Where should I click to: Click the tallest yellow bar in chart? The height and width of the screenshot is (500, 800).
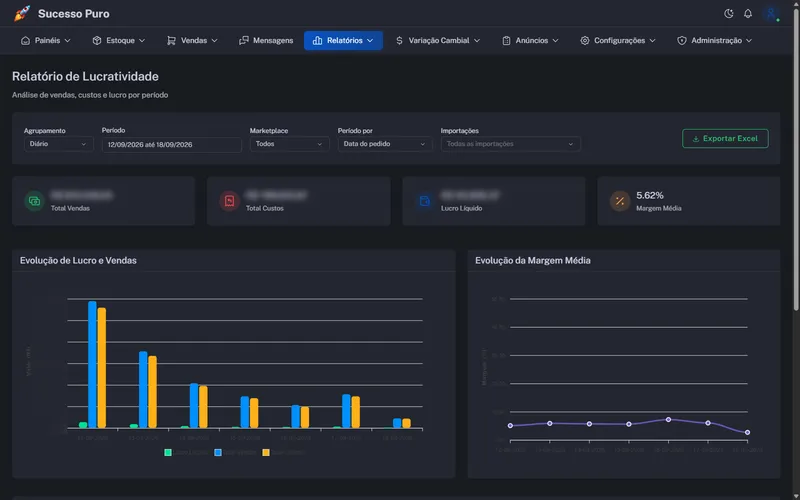(102, 367)
